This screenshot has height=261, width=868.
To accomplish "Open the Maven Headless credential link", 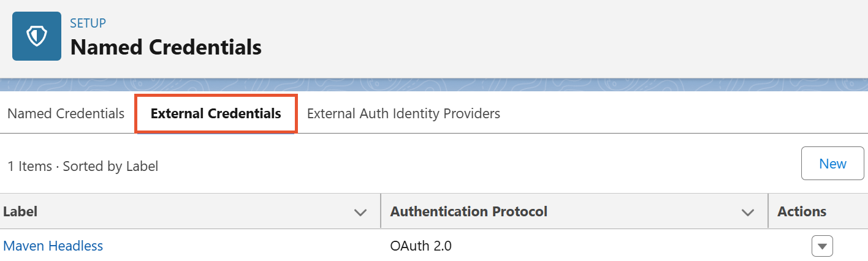I will pyautogui.click(x=53, y=246).
